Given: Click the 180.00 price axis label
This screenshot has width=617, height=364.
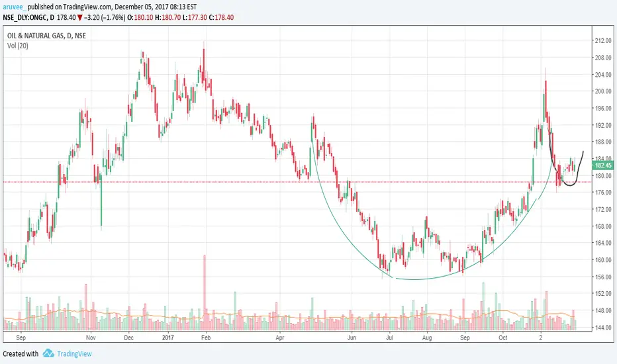Looking at the screenshot, I should [603, 175].
